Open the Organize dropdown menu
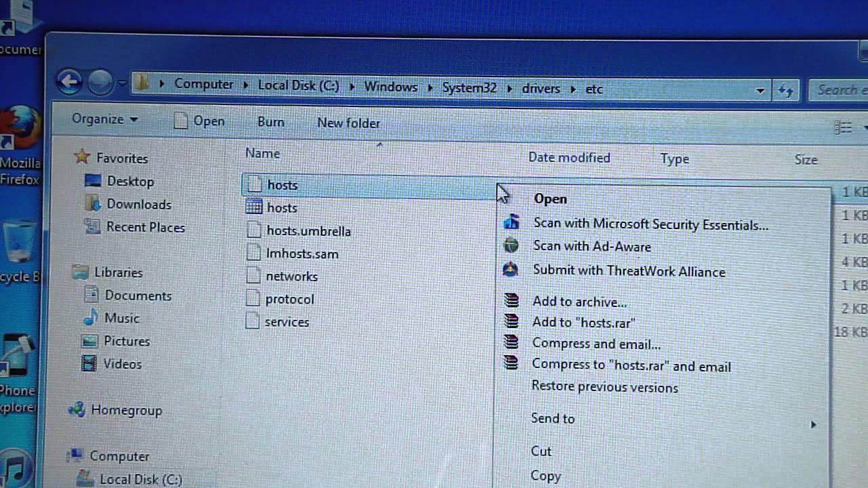Viewport: 868px width, 488px height. tap(105, 119)
